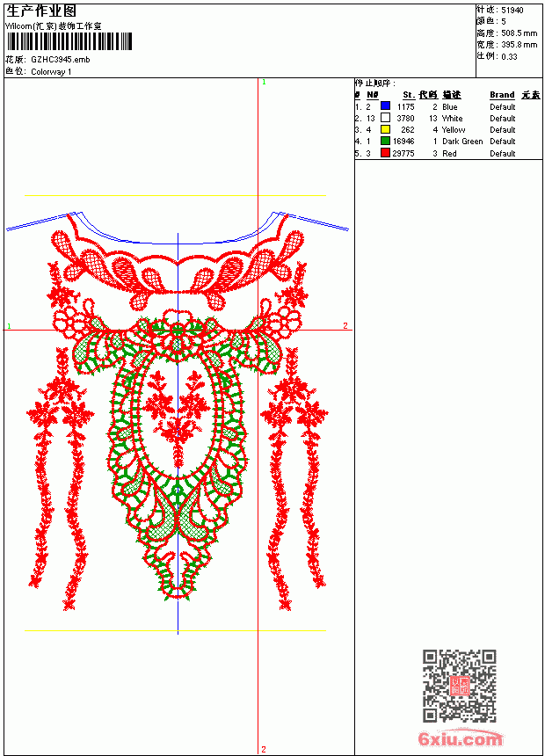Click the Red color swatch
The height and width of the screenshot is (756, 545).
click(385, 153)
